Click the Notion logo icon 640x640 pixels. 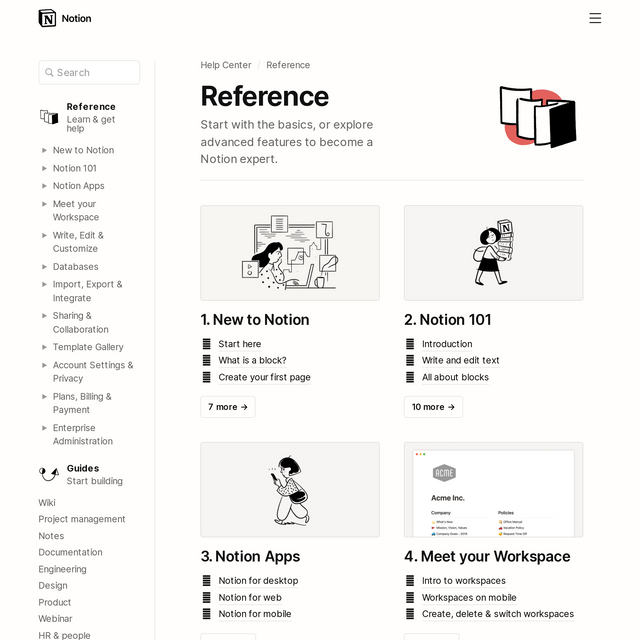tap(47, 18)
